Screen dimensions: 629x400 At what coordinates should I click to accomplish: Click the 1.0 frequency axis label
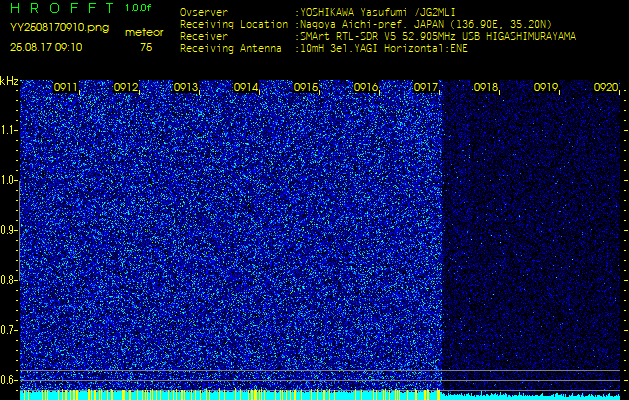click(x=8, y=180)
